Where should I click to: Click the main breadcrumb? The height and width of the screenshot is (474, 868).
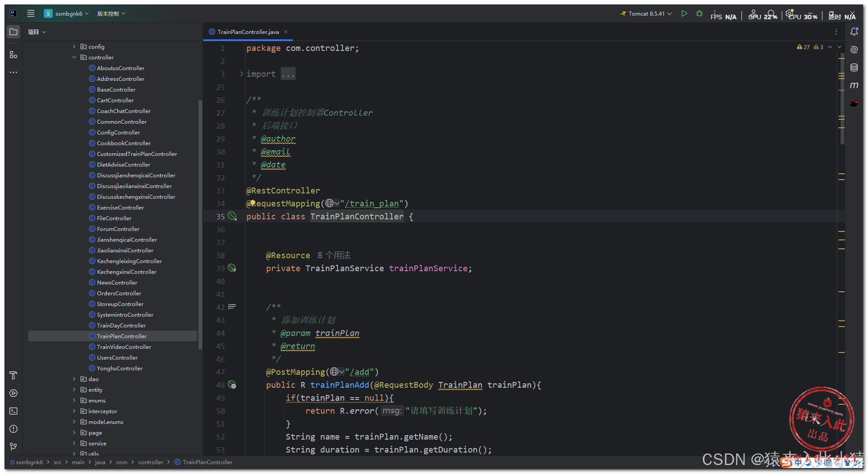[x=78, y=462]
